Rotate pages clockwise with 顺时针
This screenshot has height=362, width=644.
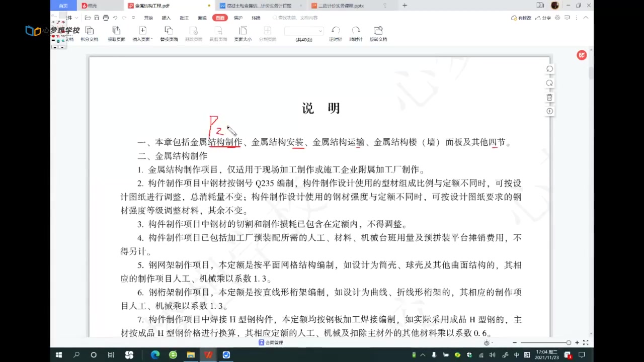356,35
